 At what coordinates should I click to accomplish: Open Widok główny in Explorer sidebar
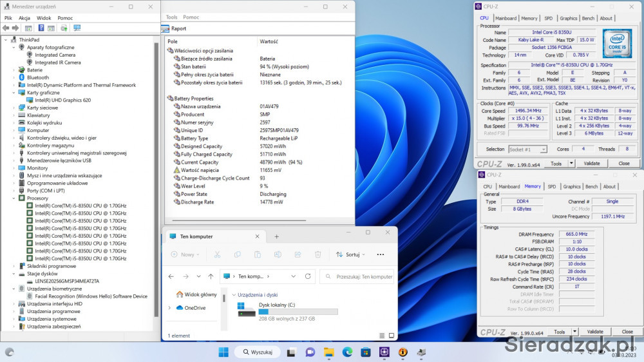pos(196,294)
